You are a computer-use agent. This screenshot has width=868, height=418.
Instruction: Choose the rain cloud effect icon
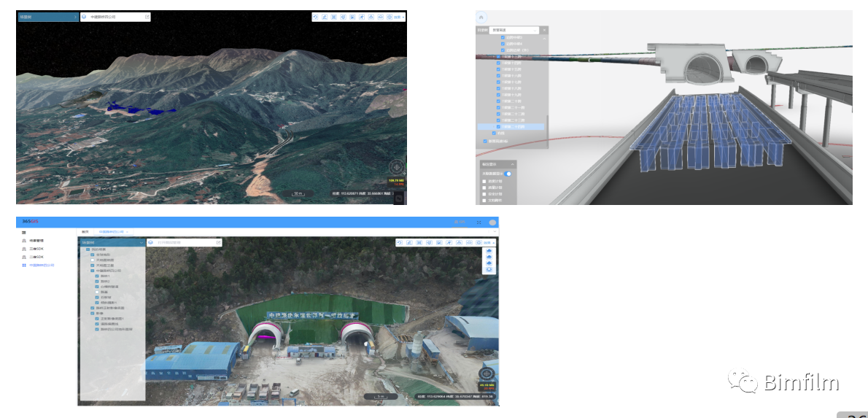[x=489, y=257]
